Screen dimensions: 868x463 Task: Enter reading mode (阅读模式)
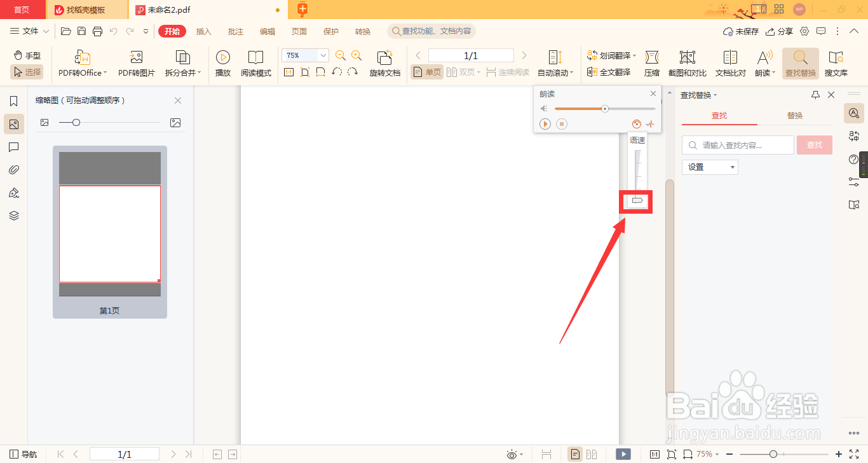coord(256,64)
